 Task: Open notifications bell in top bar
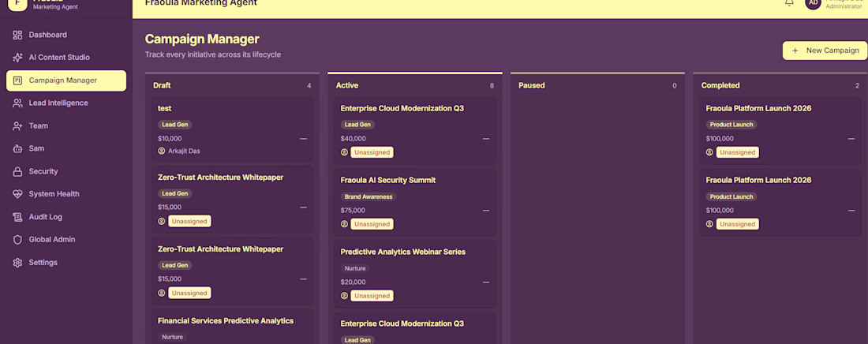pos(789,3)
